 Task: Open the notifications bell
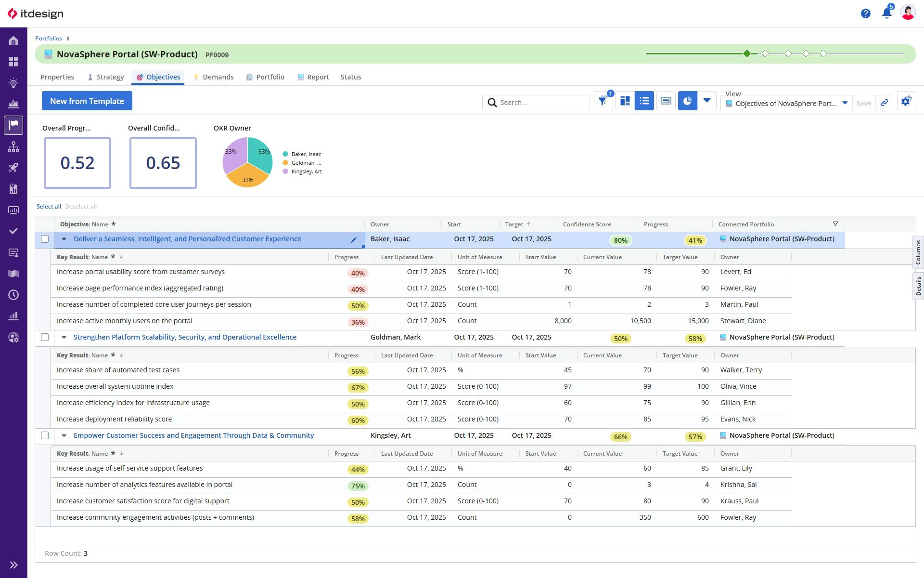pos(886,13)
